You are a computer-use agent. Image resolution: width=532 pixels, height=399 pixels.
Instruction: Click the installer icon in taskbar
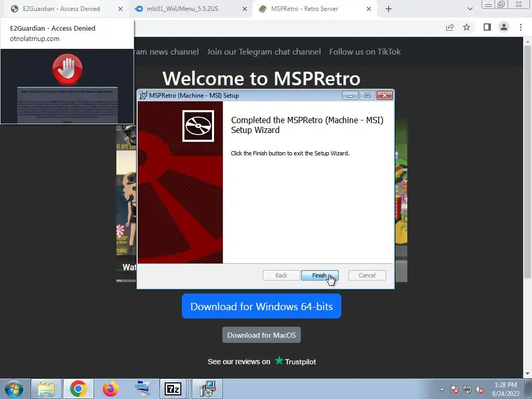(x=207, y=389)
